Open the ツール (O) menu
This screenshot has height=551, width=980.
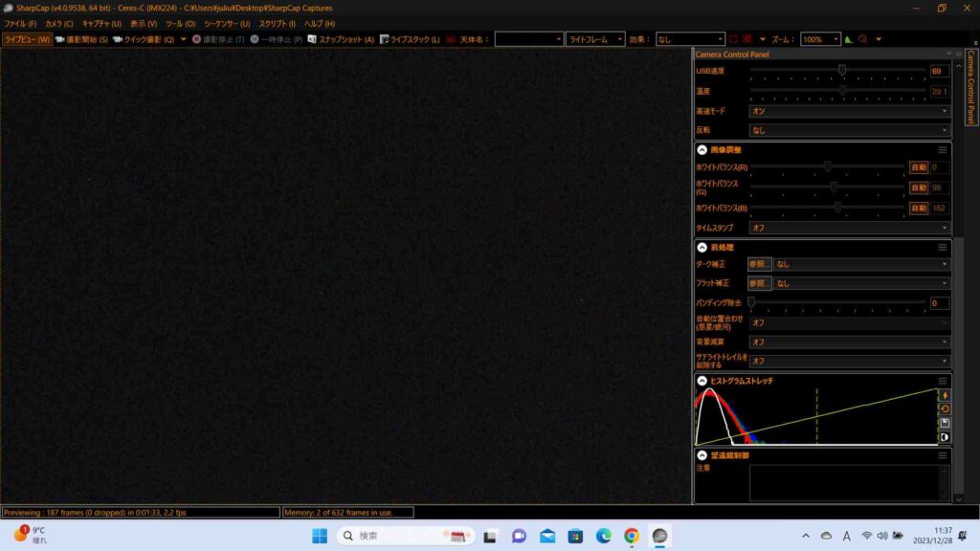tap(180, 23)
